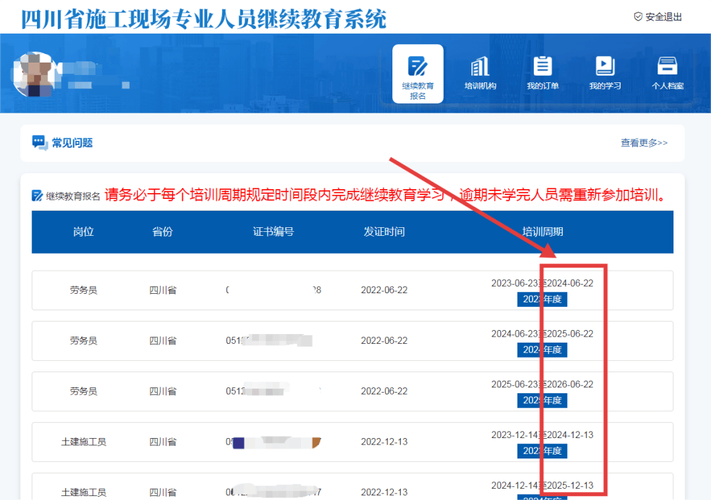This screenshot has width=711, height=500.
Task: Click year badge under 2023-12-14至2024-12-13
Action: point(542,451)
